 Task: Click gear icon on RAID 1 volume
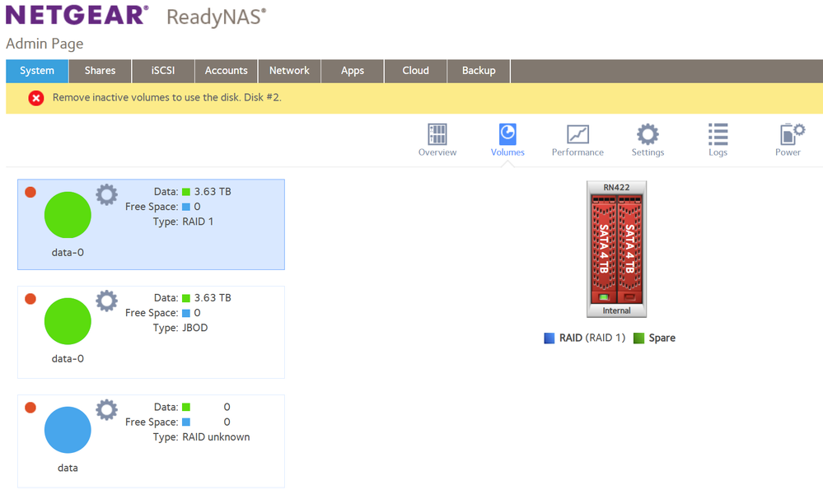point(107,195)
